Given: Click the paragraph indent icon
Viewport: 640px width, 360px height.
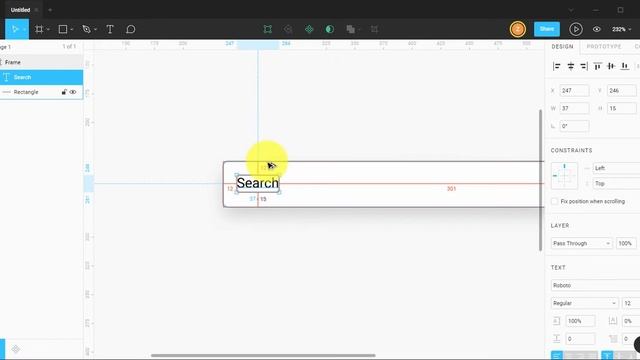Looking at the screenshot, I should (613, 338).
